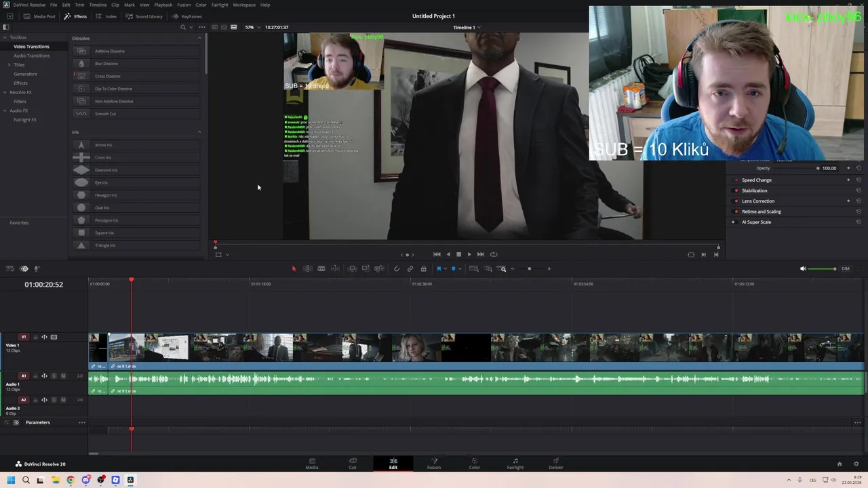Viewport: 868px width, 488px height.
Task: Open the Keyframes panel
Action: click(187, 16)
